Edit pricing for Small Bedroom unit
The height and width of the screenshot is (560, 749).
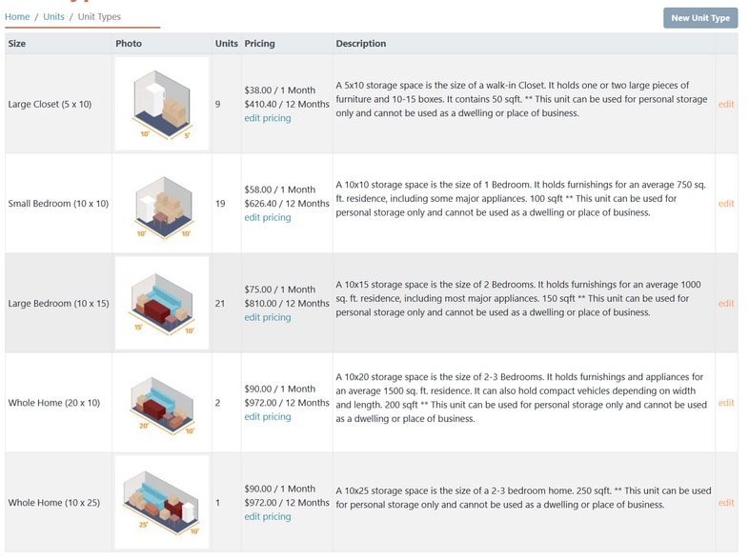pyautogui.click(x=267, y=217)
